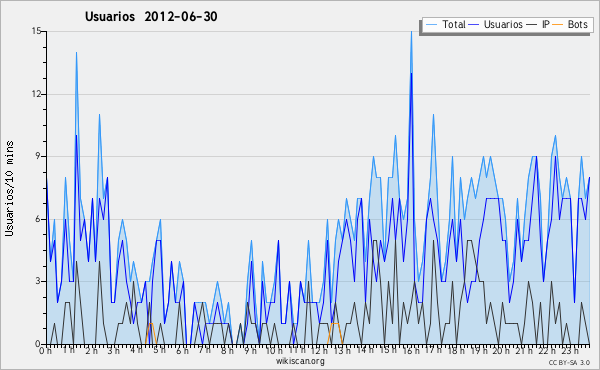Screen dimensions: 600x370
Task: Click the x-axis label '20 h'
Action: pos(501,350)
